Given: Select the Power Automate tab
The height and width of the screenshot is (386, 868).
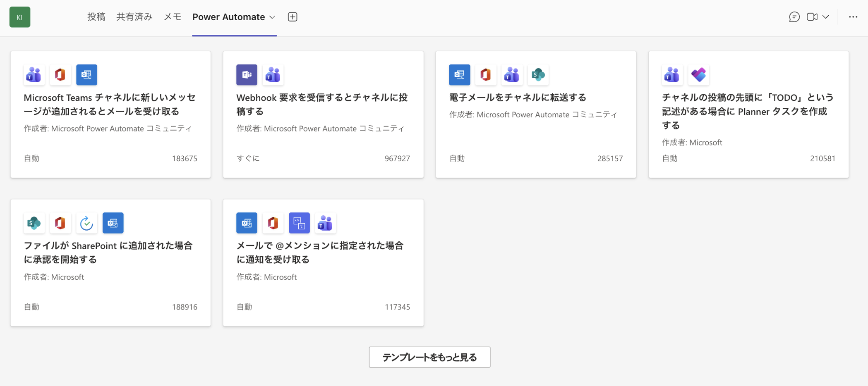Looking at the screenshot, I should [x=229, y=17].
